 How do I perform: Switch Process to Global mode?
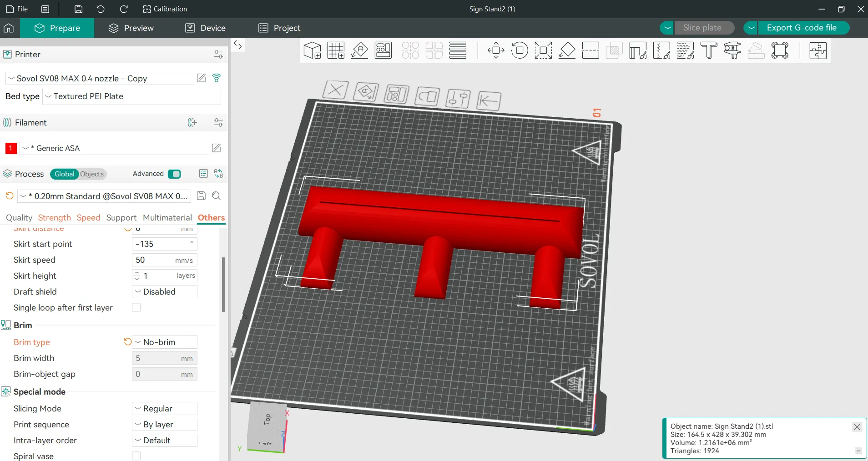(64, 174)
